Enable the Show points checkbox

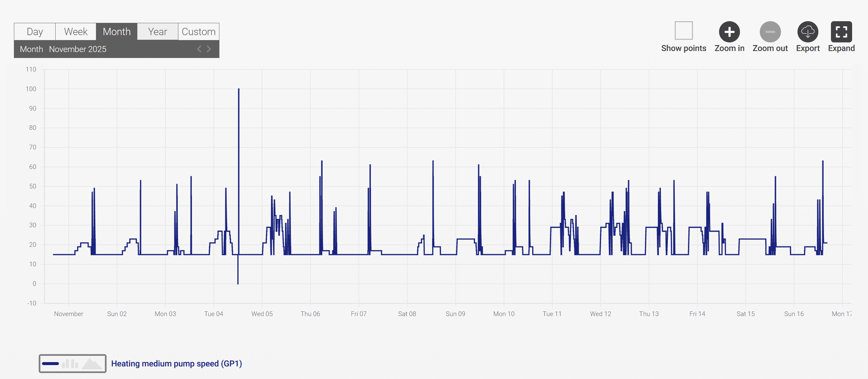(683, 30)
